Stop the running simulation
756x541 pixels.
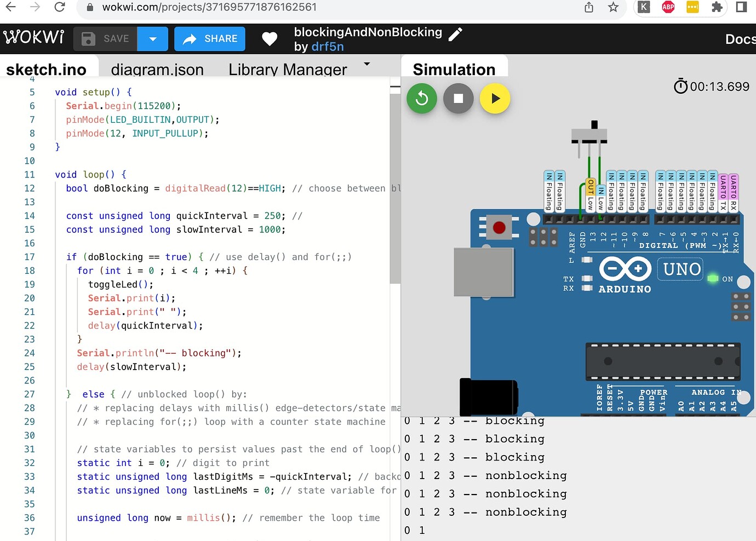click(x=459, y=99)
